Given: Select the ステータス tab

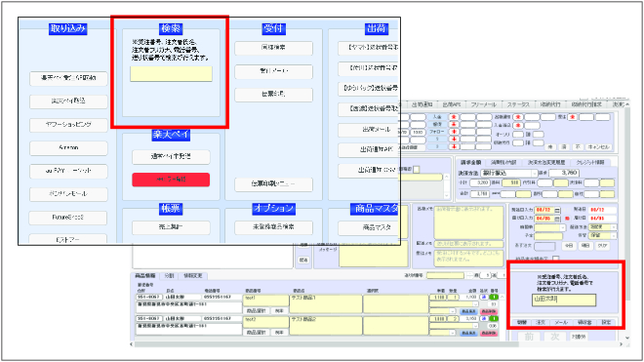Looking at the screenshot, I should coord(518,104).
